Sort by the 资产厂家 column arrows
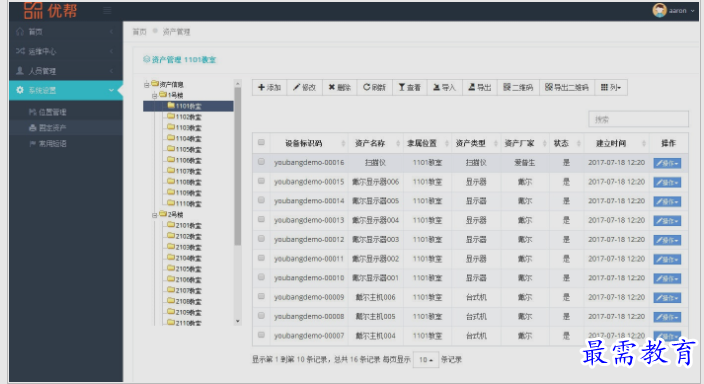The height and width of the screenshot is (384, 704). coord(544,143)
